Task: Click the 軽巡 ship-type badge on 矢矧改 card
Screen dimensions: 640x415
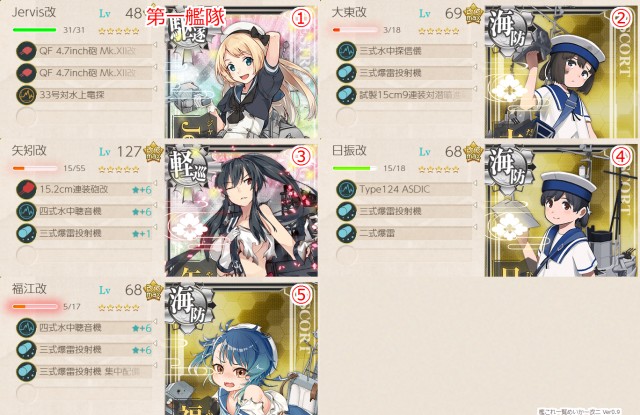Action: 189,169
